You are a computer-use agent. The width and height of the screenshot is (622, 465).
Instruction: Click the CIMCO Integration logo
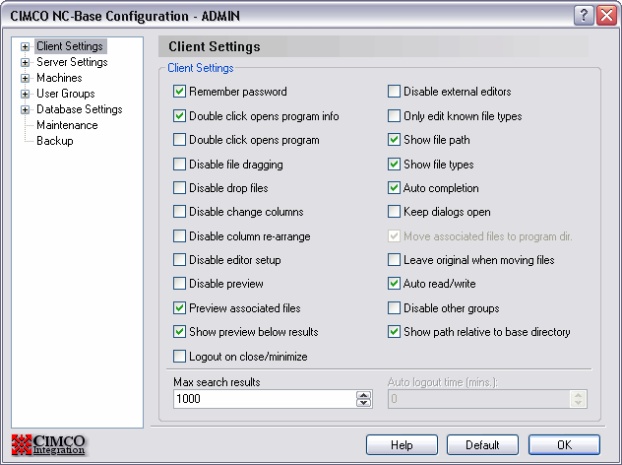(x=48, y=444)
